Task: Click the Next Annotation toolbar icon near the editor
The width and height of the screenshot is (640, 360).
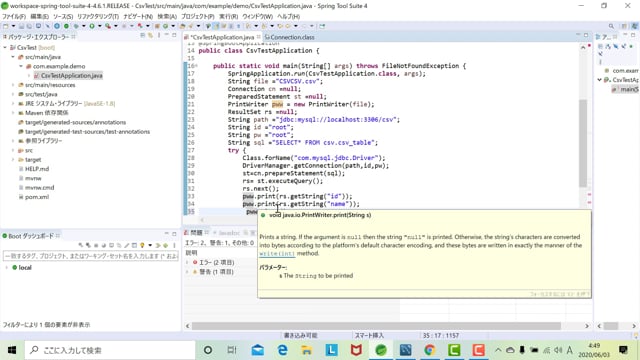Action: [248, 26]
